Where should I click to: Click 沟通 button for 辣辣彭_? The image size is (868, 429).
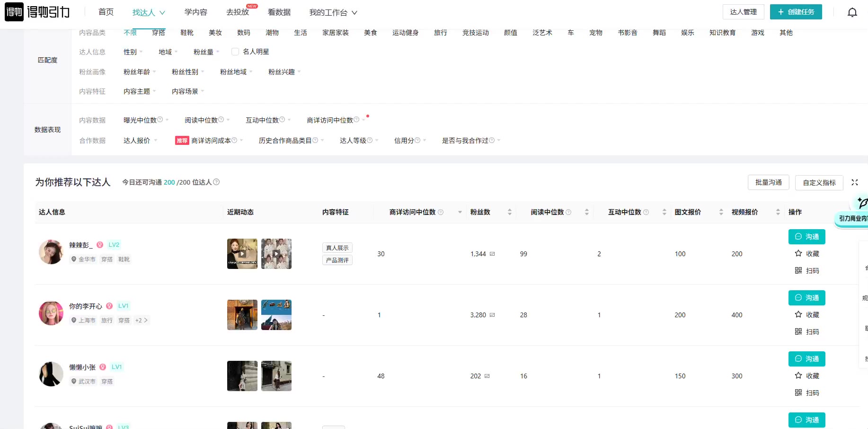coord(807,236)
